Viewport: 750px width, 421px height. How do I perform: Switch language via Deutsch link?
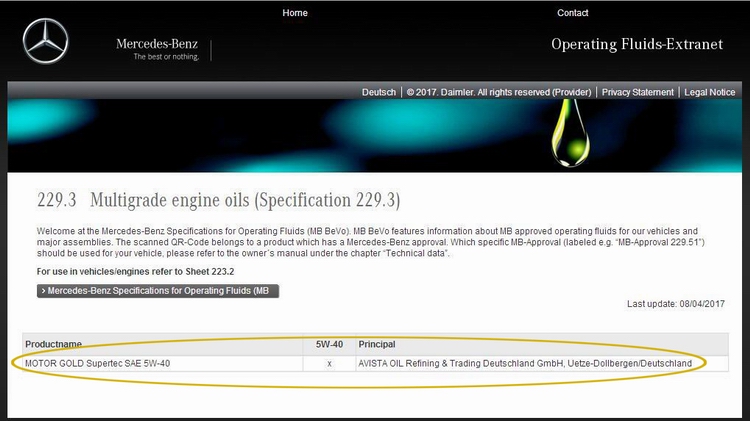[379, 92]
